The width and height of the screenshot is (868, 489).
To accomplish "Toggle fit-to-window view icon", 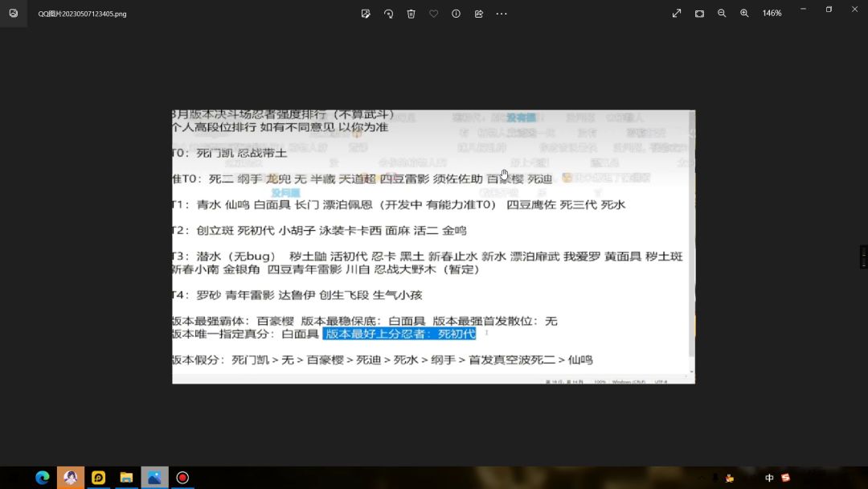I will pyautogui.click(x=699, y=14).
